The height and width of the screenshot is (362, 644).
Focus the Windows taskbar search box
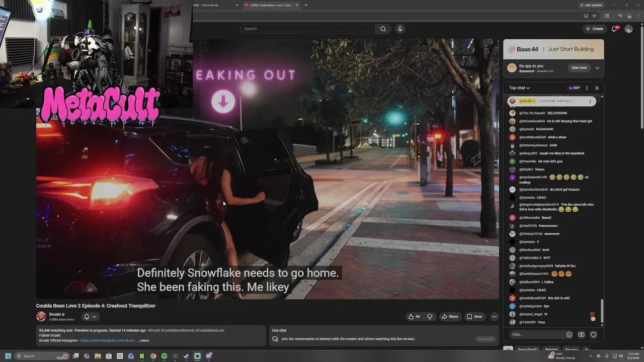tap(41, 356)
